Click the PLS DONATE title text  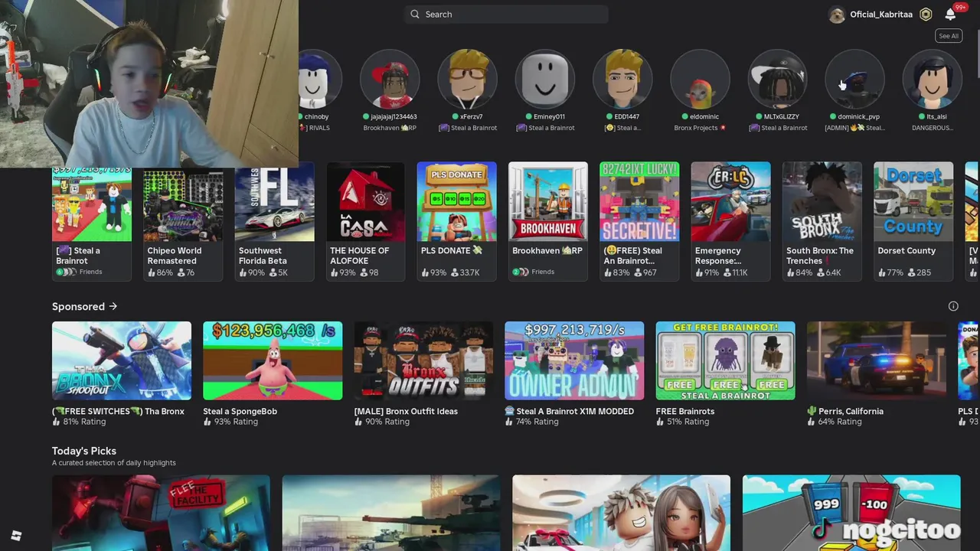pyautogui.click(x=452, y=251)
